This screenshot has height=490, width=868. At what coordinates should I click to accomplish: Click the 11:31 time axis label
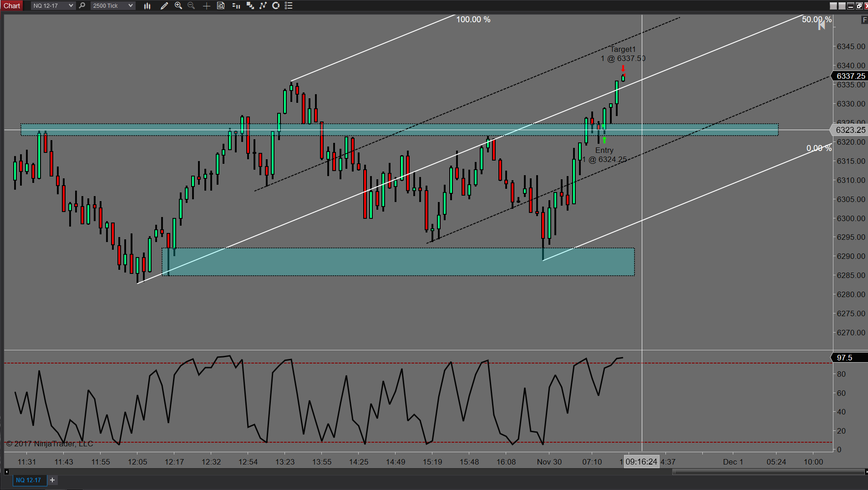(x=27, y=462)
